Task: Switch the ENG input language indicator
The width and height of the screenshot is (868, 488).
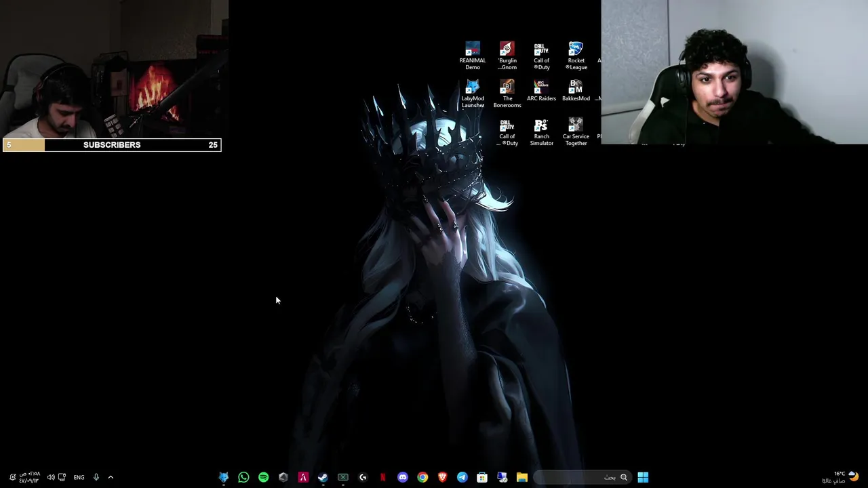Action: (79, 477)
